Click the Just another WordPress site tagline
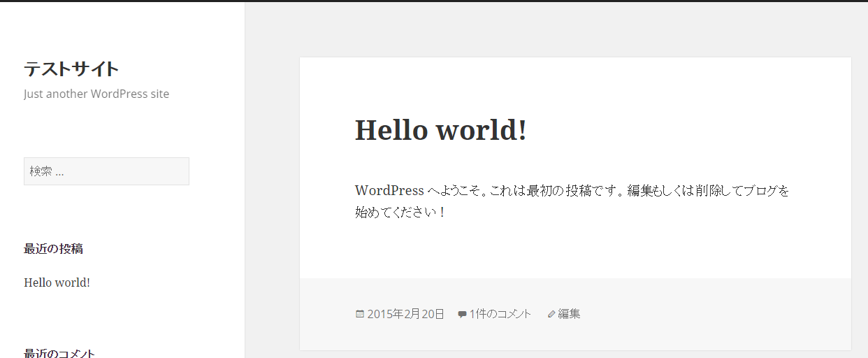Viewport: 868px width, 358px height. (x=96, y=94)
